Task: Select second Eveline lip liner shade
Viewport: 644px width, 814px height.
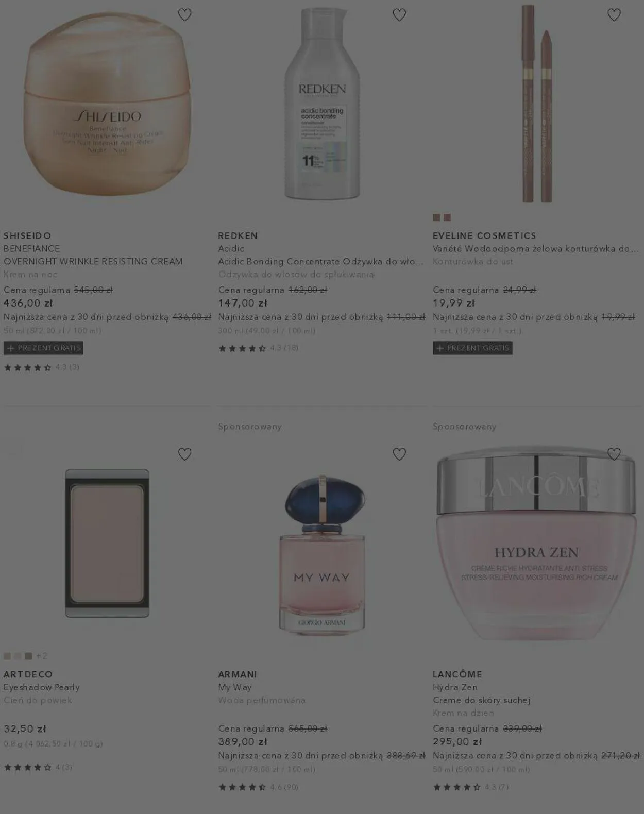Action: 447,217
